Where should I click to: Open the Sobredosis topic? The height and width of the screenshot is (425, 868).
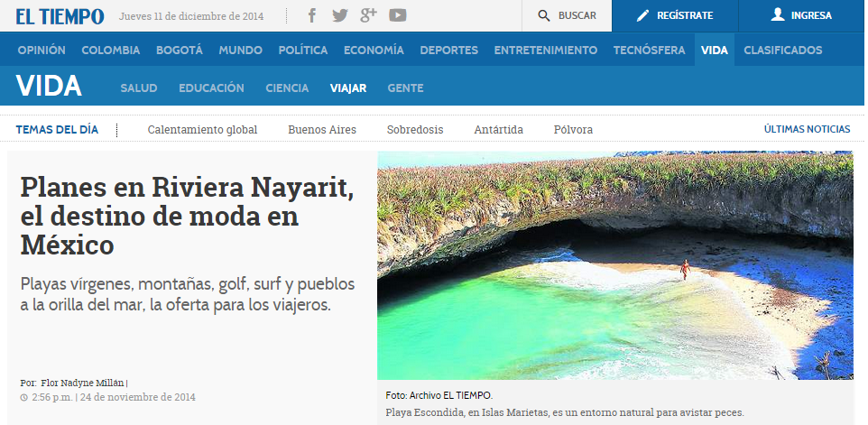[415, 130]
